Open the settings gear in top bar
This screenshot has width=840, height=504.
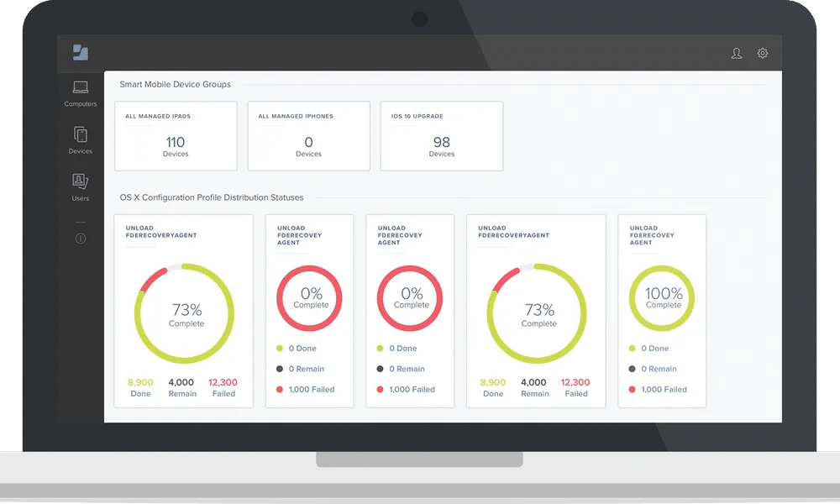[x=762, y=52]
